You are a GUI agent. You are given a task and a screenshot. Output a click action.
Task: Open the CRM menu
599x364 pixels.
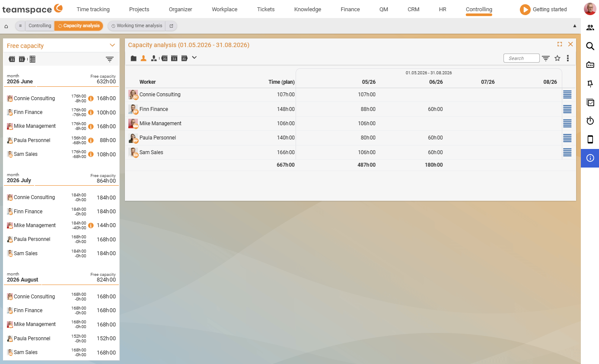[x=414, y=9]
